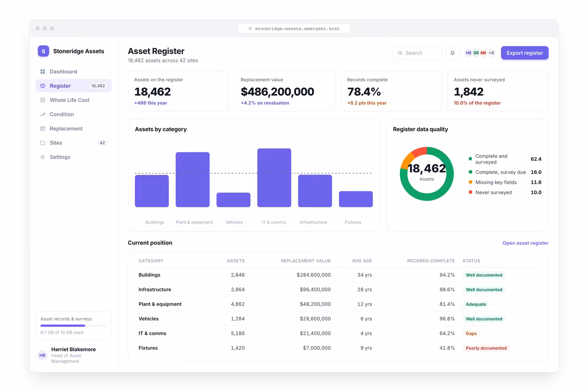The width and height of the screenshot is (588, 392).
Task: Select the Register menu item
Action: click(73, 86)
